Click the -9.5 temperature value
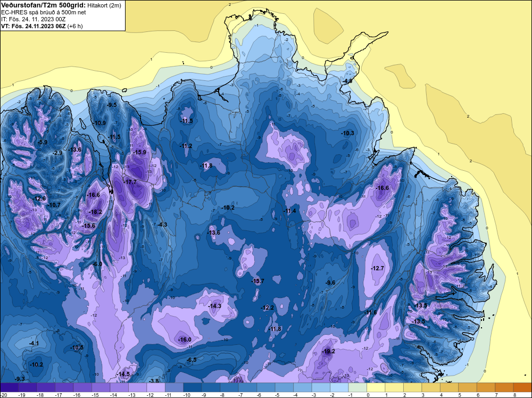 click(x=111, y=105)
